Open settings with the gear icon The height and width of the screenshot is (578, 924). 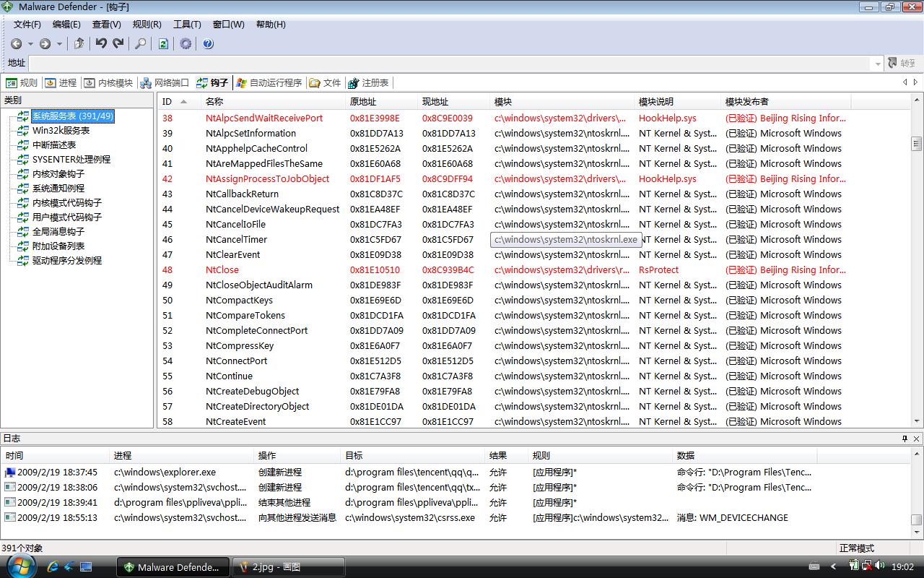186,44
